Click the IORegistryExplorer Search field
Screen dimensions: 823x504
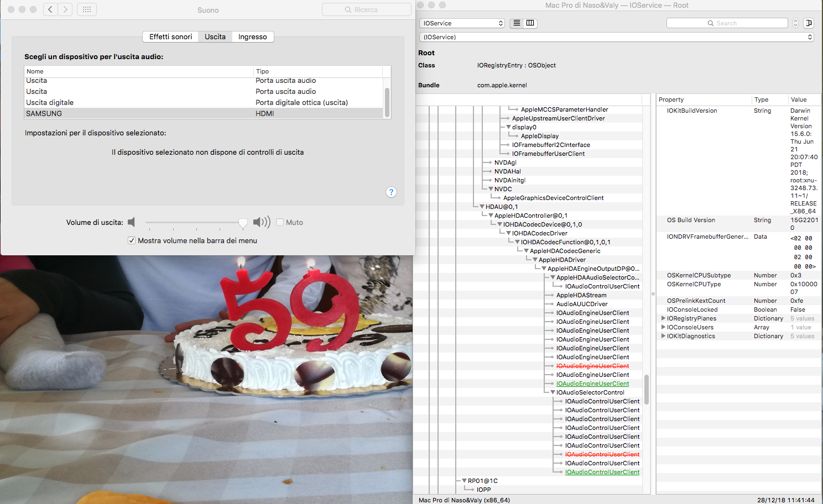[x=727, y=23]
